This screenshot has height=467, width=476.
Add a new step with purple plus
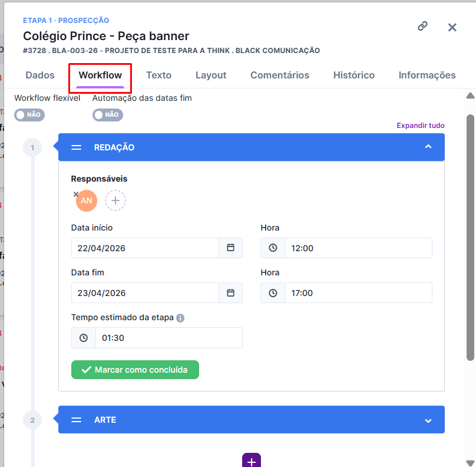point(252,460)
